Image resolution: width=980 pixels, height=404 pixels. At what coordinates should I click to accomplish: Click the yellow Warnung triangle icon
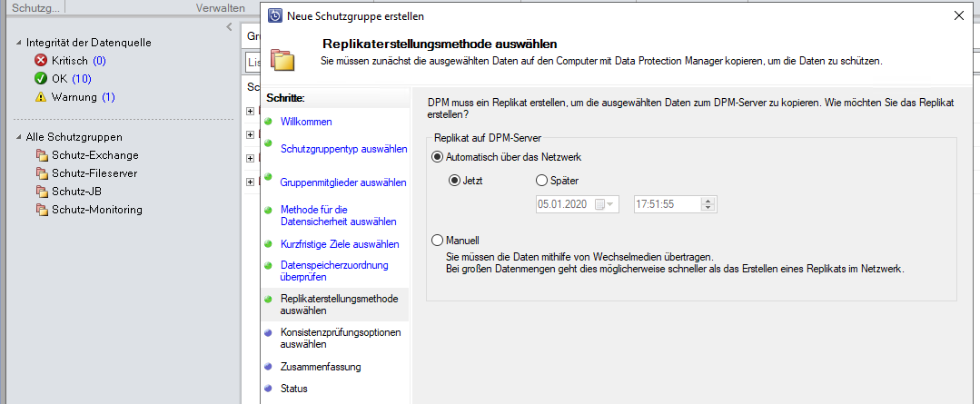pyautogui.click(x=41, y=97)
